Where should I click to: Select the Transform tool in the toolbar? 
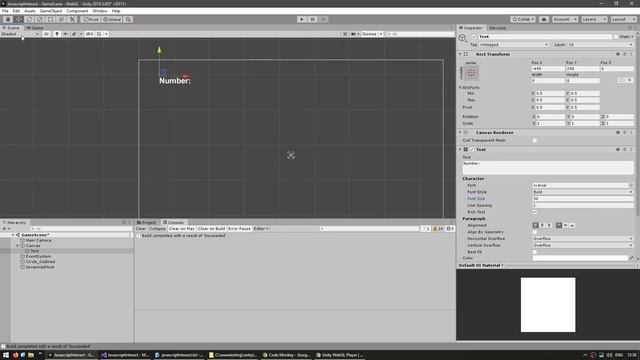coord(61,19)
